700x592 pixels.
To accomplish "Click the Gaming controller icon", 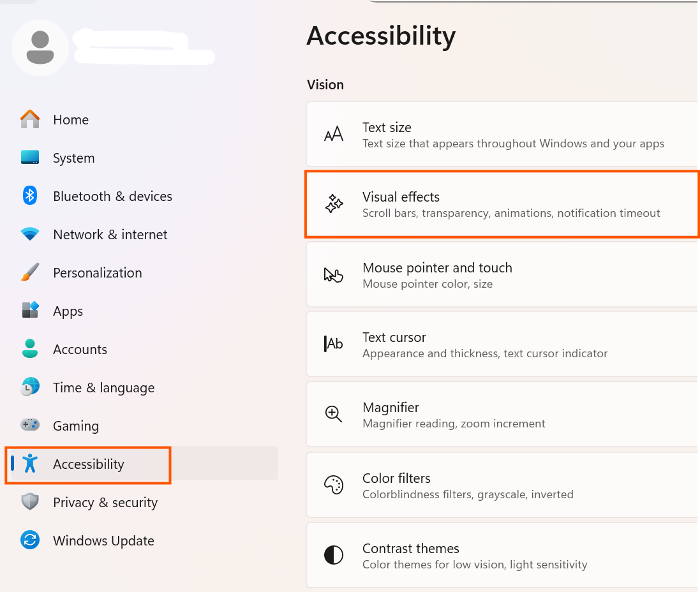I will [30, 425].
